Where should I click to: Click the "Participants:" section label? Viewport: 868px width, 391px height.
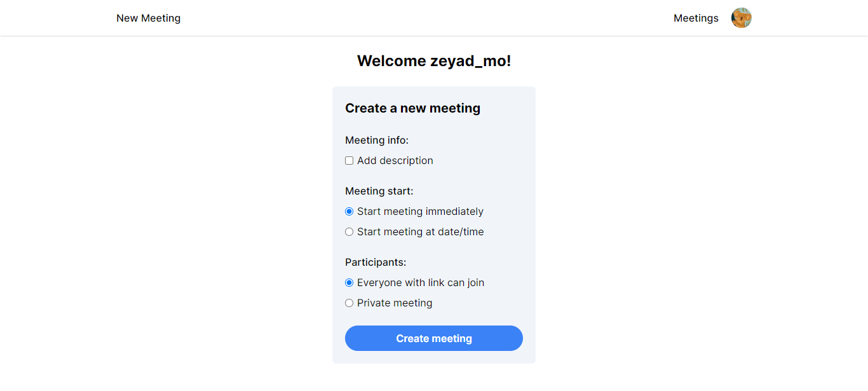point(376,262)
